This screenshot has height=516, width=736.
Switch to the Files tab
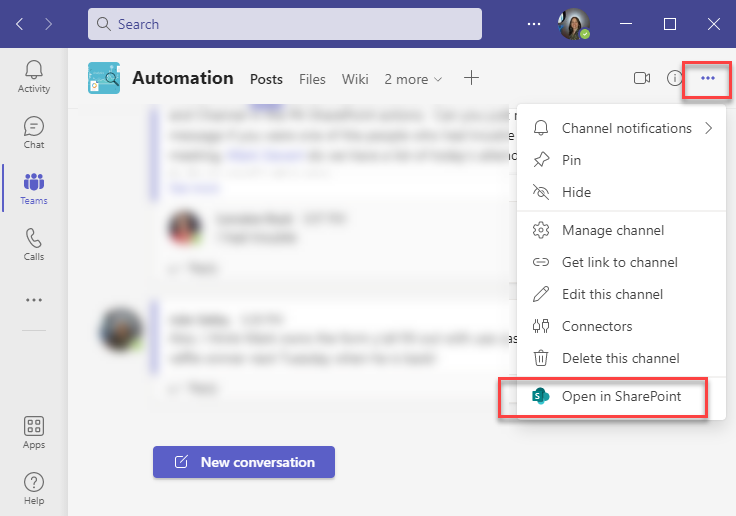click(312, 79)
